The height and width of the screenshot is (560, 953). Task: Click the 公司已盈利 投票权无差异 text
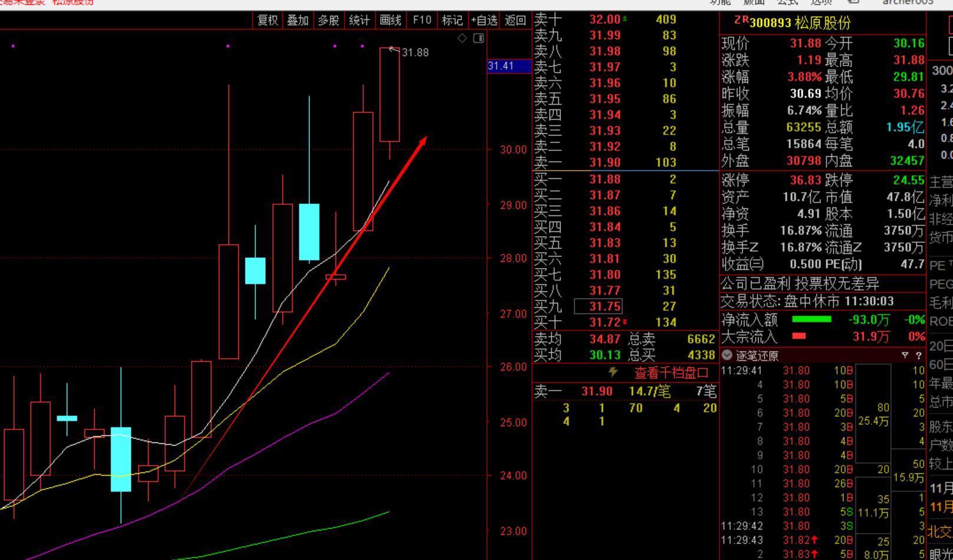(800, 284)
